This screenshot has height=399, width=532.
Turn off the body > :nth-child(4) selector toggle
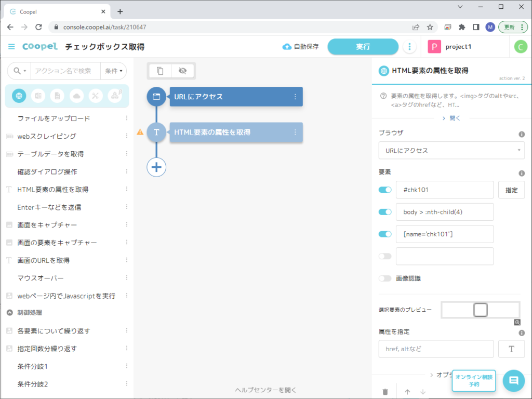coord(385,212)
